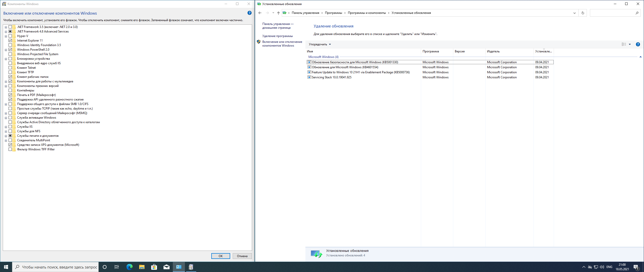Click the volume icon in system tray
The width and height of the screenshot is (644, 272).
pyautogui.click(x=602, y=267)
